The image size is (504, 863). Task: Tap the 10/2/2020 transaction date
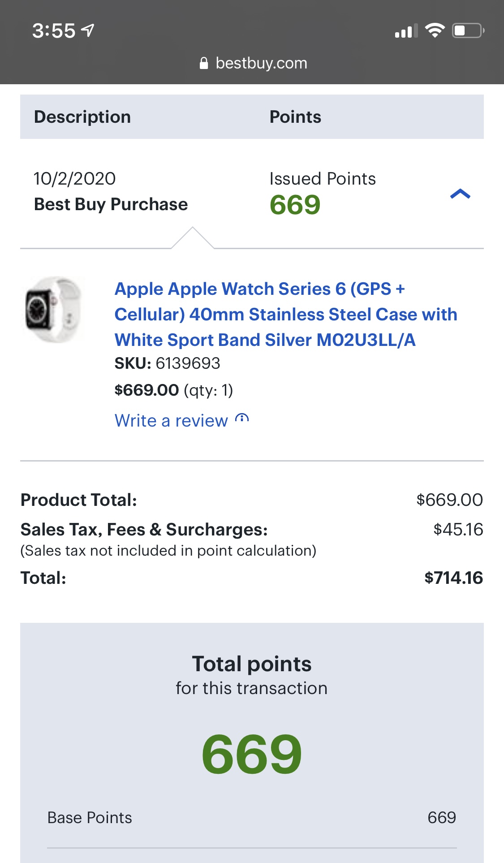[x=74, y=179]
